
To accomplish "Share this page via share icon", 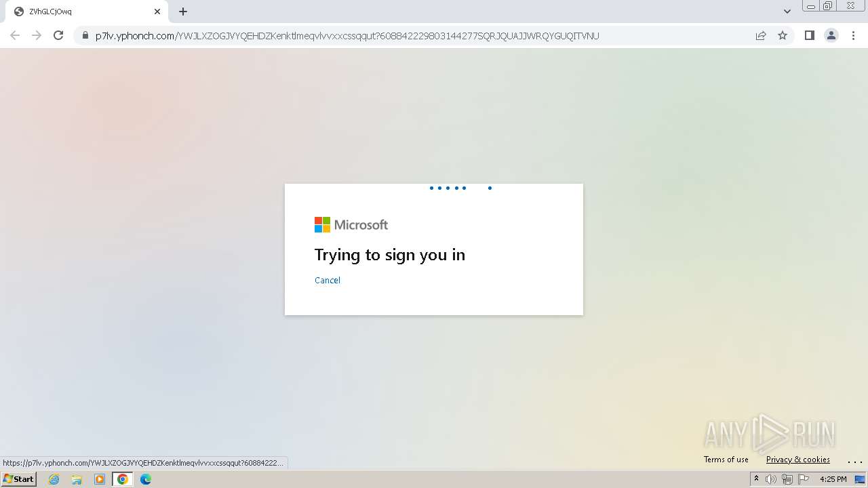I will (761, 36).
